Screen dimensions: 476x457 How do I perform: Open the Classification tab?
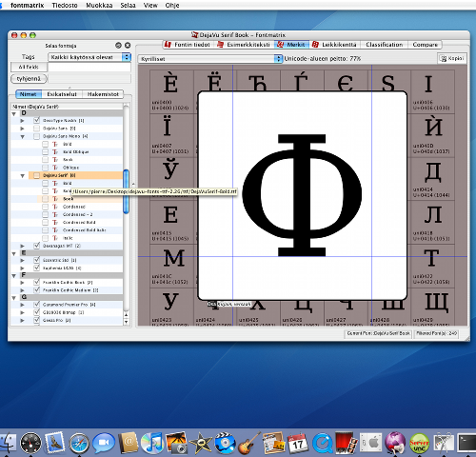click(384, 45)
